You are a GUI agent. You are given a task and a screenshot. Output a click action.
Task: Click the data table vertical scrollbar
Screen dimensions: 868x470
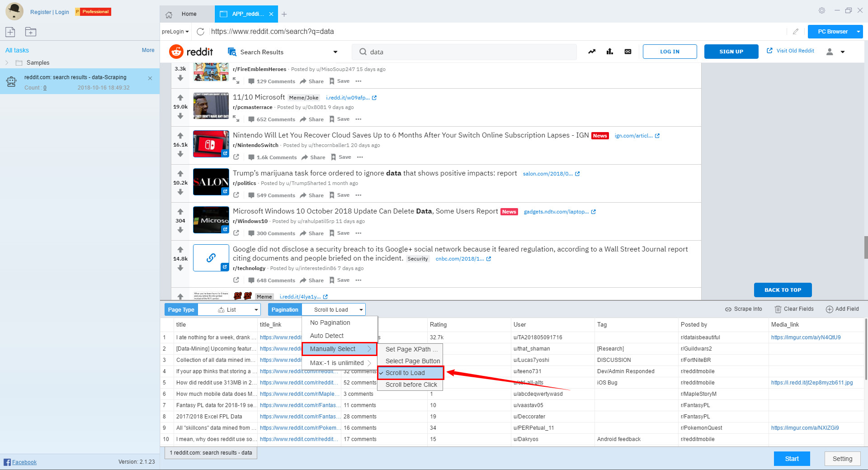click(x=866, y=349)
